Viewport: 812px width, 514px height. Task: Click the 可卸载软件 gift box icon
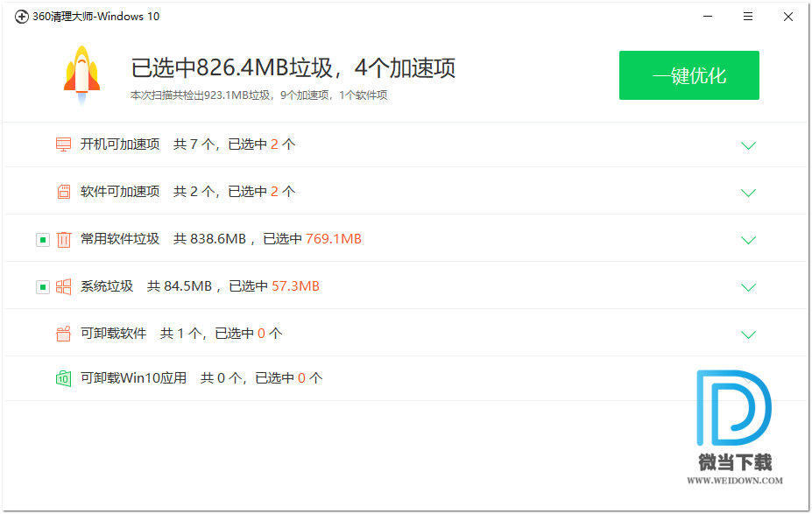(x=63, y=334)
